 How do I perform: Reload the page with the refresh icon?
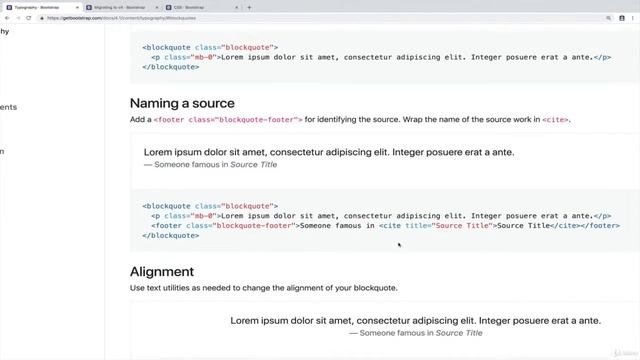click(29, 18)
